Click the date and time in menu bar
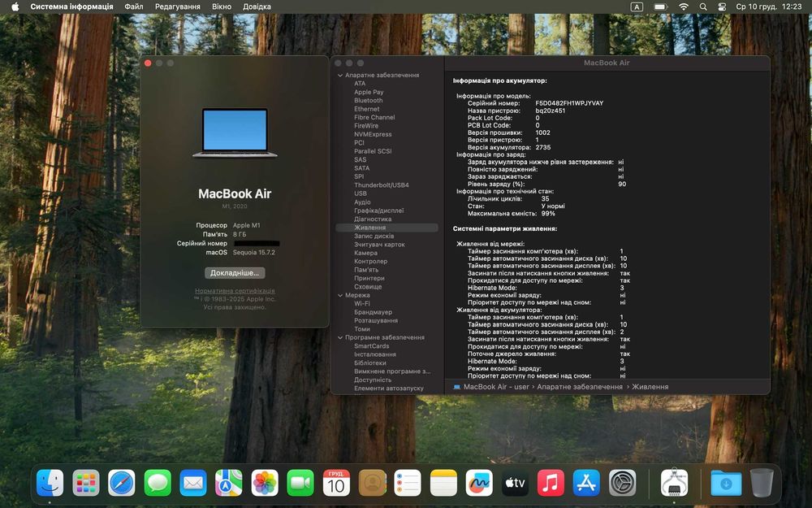This screenshot has width=812, height=508. (768, 7)
